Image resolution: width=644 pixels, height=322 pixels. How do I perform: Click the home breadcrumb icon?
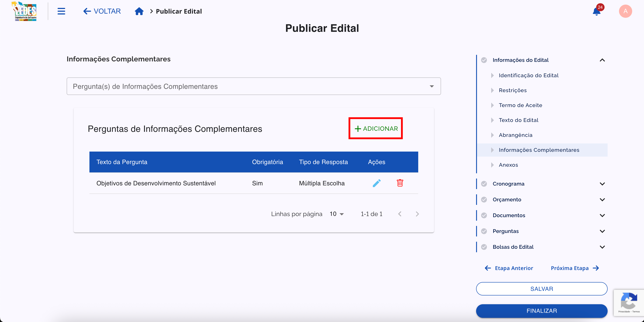[x=139, y=11]
